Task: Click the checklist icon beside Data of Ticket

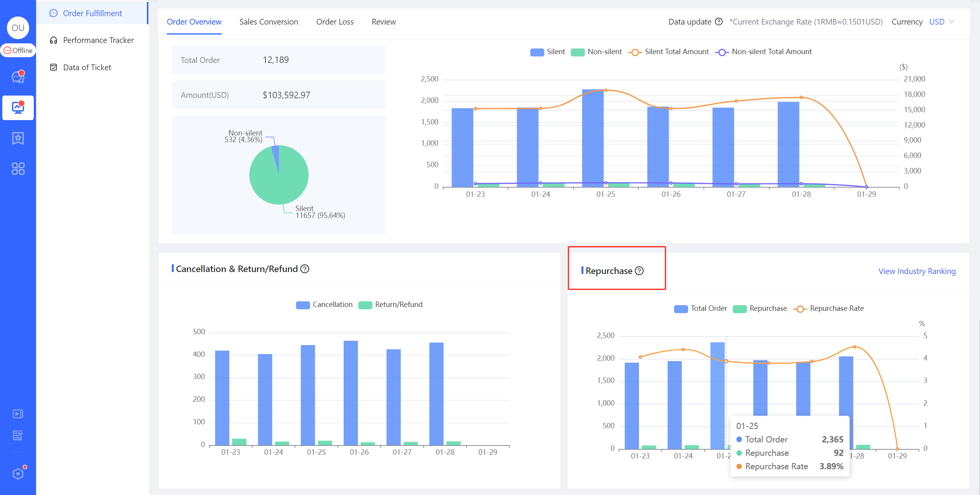Action: (x=54, y=67)
